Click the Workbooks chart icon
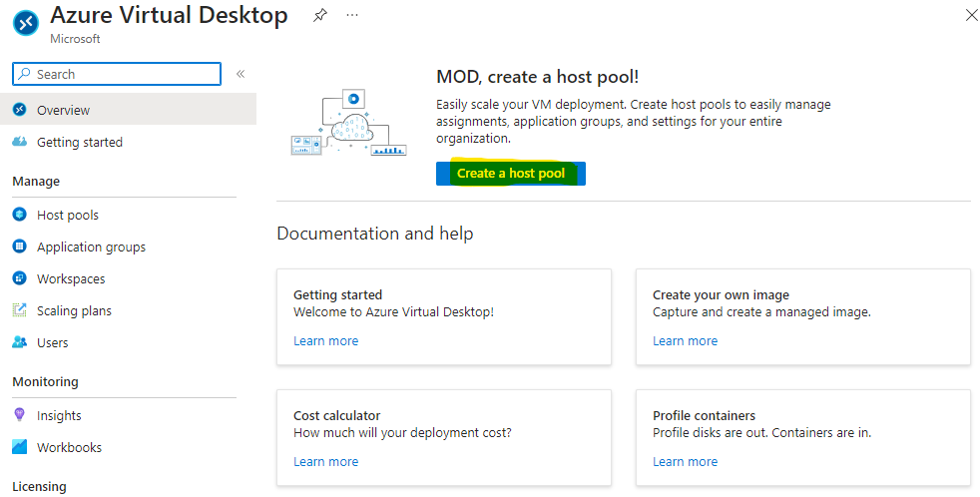980x497 pixels. tap(20, 447)
